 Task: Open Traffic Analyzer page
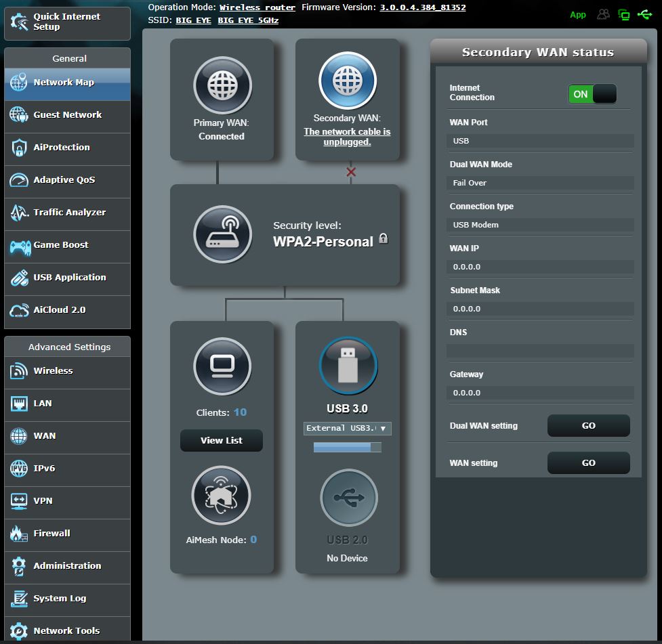67,214
